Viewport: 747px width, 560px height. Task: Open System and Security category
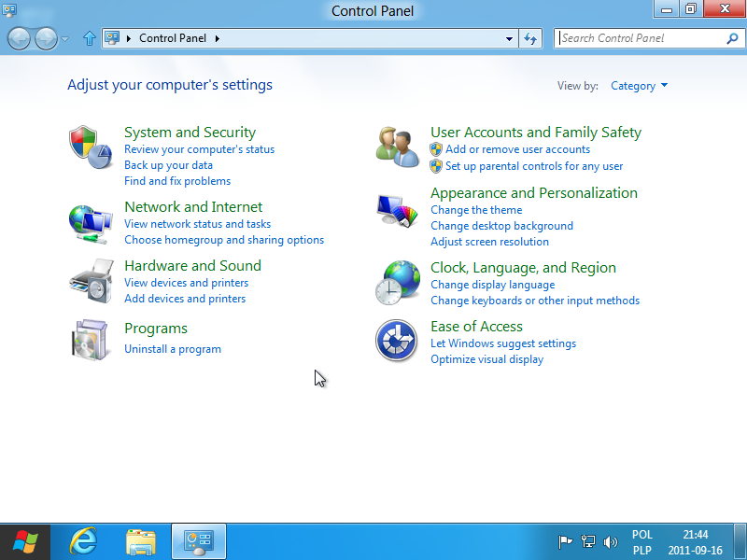pos(190,132)
